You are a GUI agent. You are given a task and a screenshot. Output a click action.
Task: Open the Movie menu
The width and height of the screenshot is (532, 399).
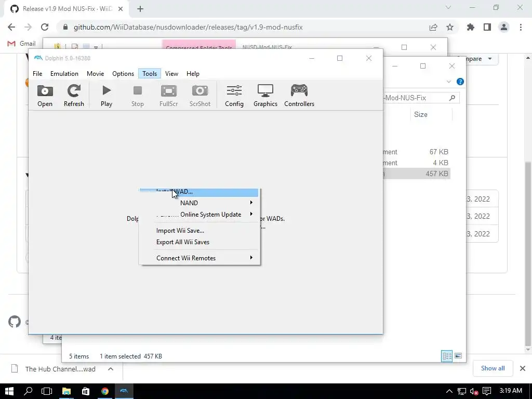pos(96,74)
